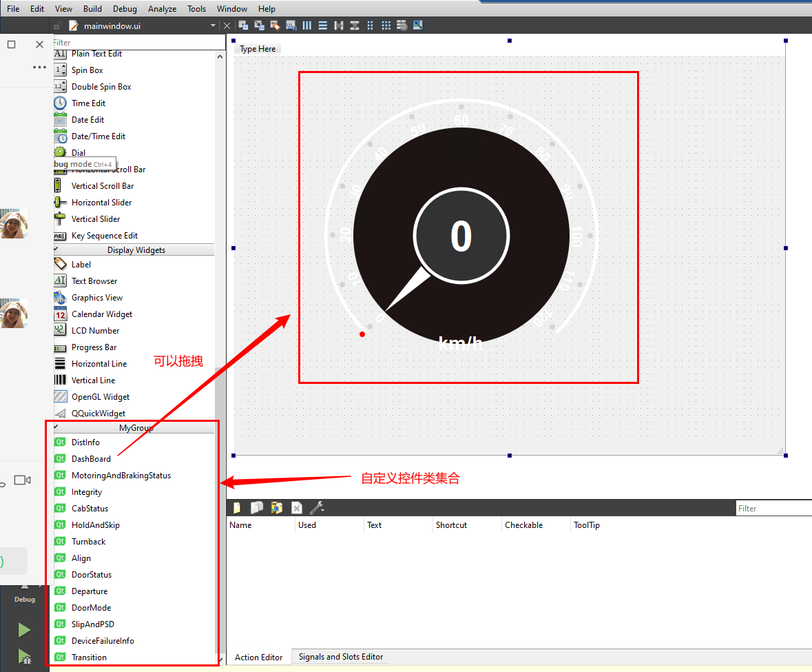Open the Edit menu

[37, 9]
